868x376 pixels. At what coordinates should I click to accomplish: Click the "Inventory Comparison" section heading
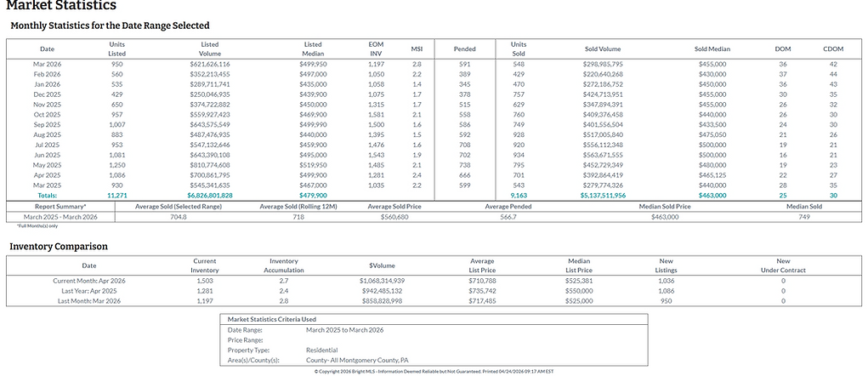click(58, 247)
